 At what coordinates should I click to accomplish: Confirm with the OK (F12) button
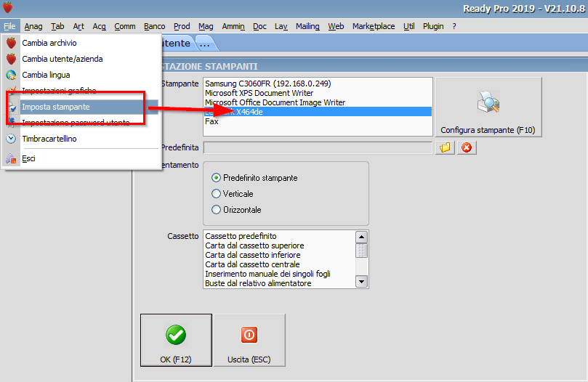click(x=176, y=340)
